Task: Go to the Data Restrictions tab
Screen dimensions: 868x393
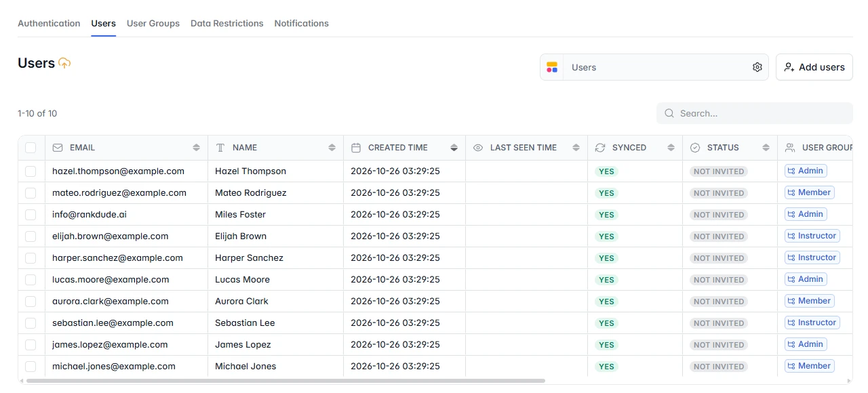Action: tap(227, 23)
